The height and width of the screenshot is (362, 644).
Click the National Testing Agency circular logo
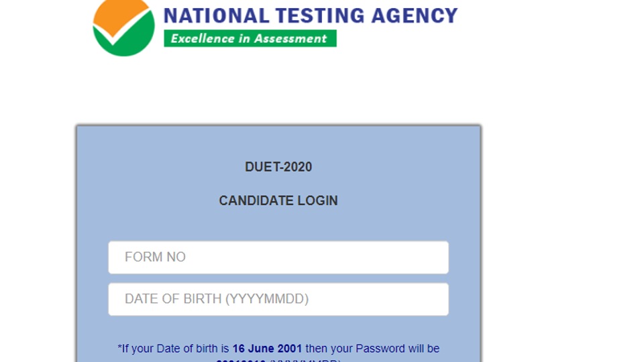point(123,28)
